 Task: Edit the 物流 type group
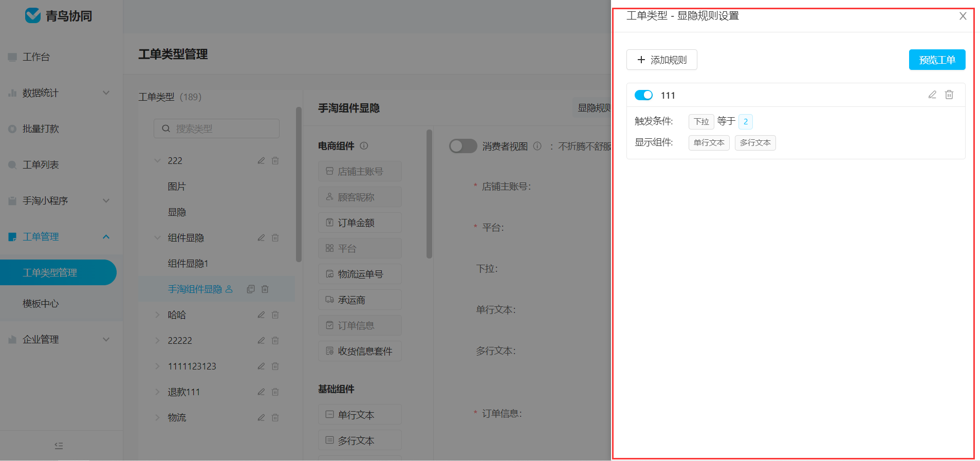pyautogui.click(x=261, y=417)
